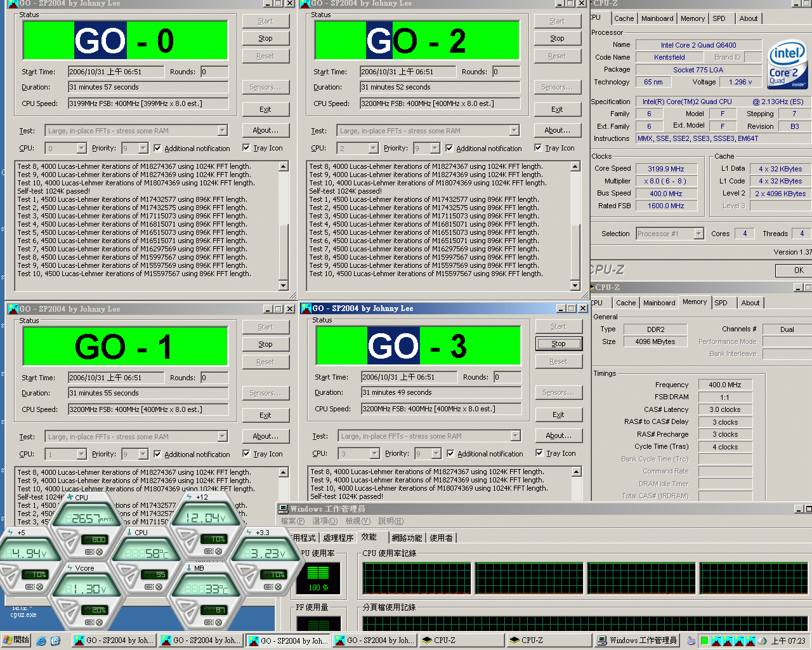The image size is (812, 650).
Task: Open 檢視(V) menu in Task Manager
Action: (358, 521)
